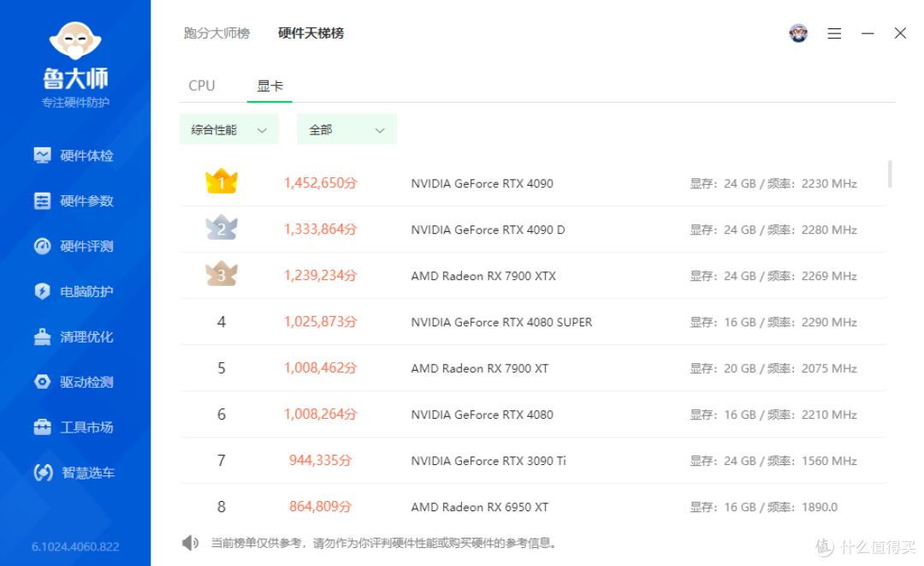Select the NVIDIA GeForce RTX 4090 row
Screen dimensions: 924x566
pos(533,183)
